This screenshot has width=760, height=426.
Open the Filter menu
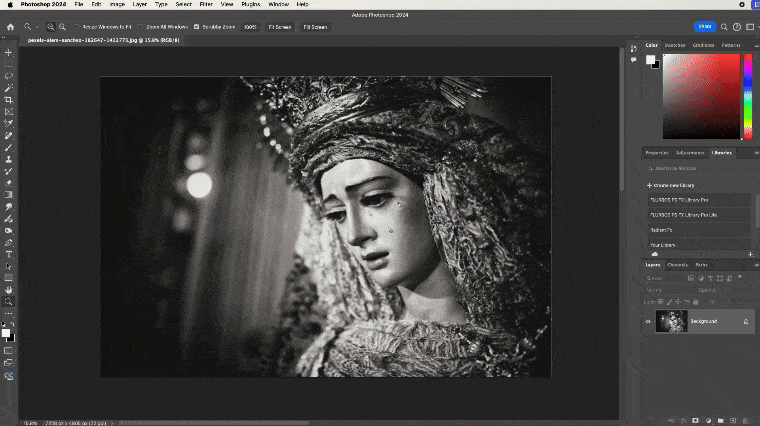tap(205, 4)
